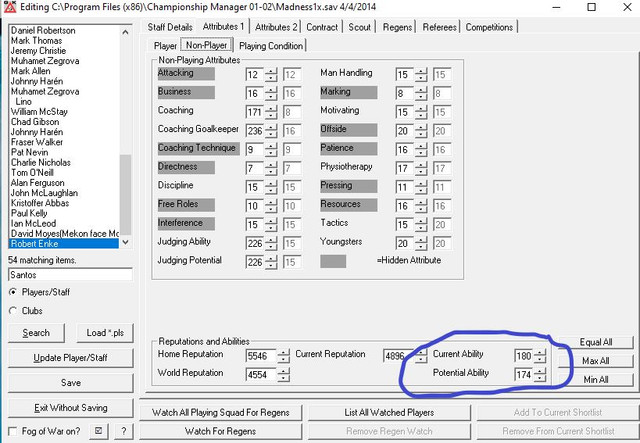Image resolution: width=640 pixels, height=443 pixels.
Task: Open the Competitions tab
Action: click(489, 27)
